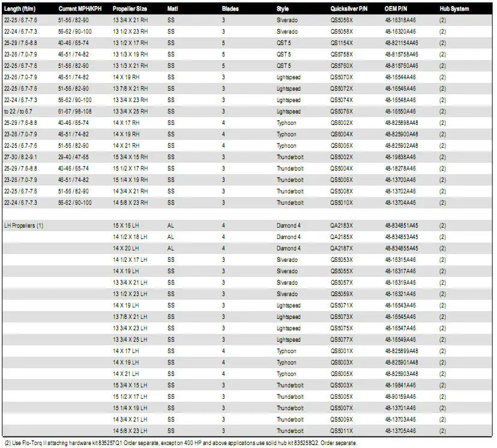Screen dimensions: 497x448
Task: Select OEM part number 48-16317A46
Action: pos(400,271)
